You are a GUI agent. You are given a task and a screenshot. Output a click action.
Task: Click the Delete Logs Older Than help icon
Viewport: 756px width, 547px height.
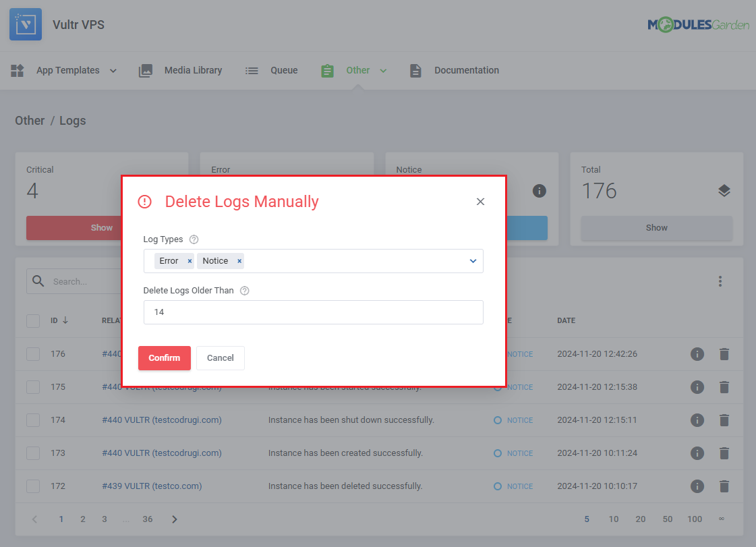244,291
